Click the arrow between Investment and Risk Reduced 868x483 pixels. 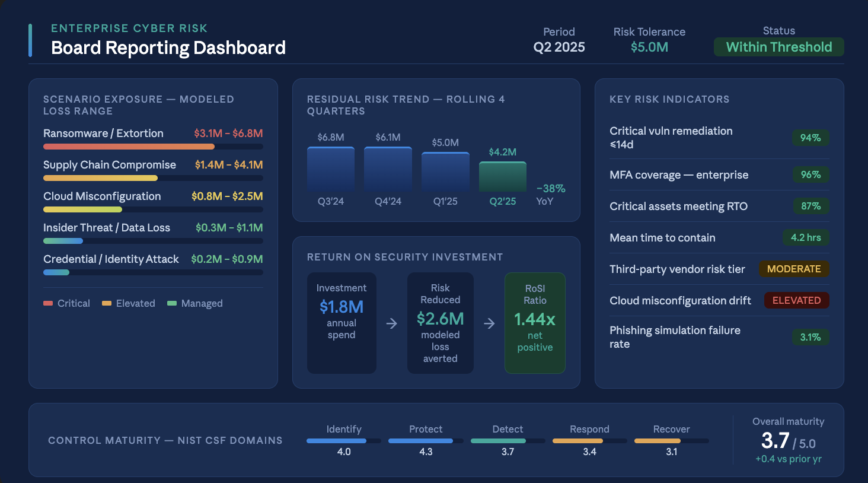point(391,323)
